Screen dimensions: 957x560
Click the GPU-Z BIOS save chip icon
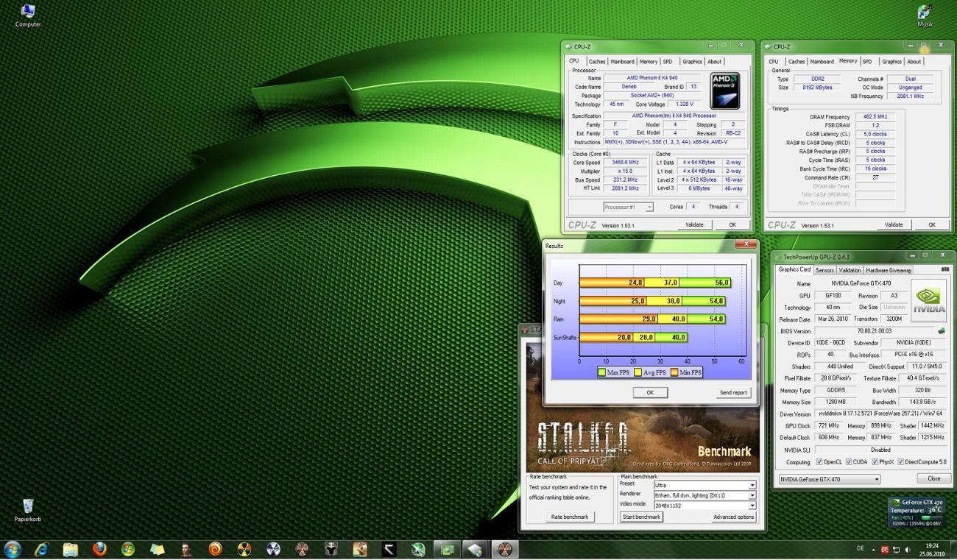[x=941, y=331]
